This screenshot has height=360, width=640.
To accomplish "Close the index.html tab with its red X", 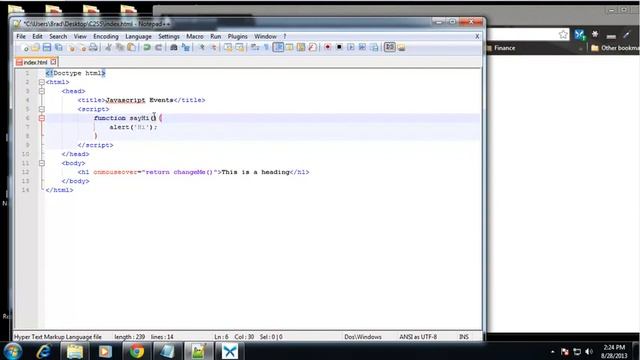I will tap(53, 62).
